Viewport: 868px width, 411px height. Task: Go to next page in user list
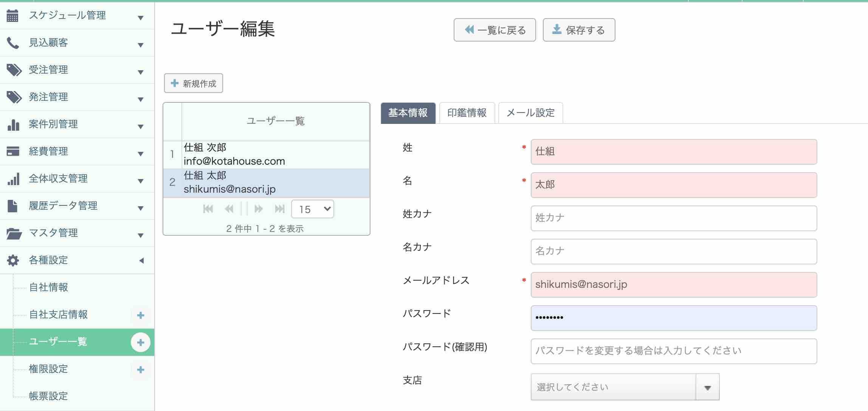pyautogui.click(x=259, y=209)
